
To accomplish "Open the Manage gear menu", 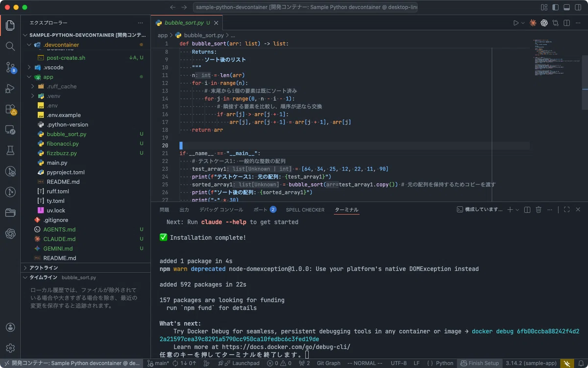I will coord(10,348).
